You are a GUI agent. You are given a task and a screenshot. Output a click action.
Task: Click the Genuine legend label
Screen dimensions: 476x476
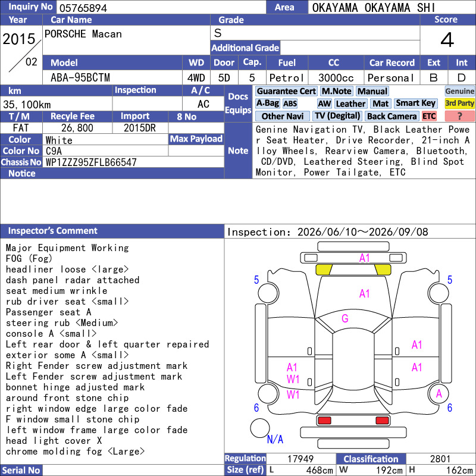(459, 91)
